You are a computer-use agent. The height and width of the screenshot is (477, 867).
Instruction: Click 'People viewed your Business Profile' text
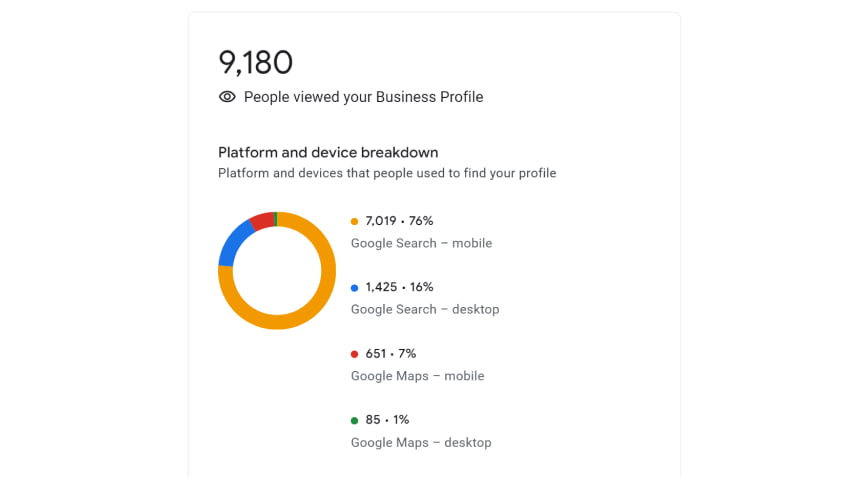click(x=363, y=97)
